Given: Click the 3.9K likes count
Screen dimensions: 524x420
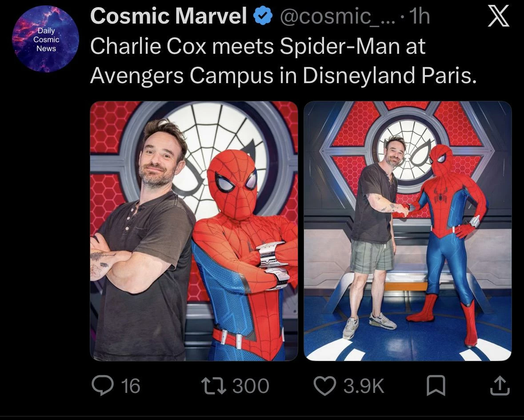Looking at the screenshot, I should (364, 386).
